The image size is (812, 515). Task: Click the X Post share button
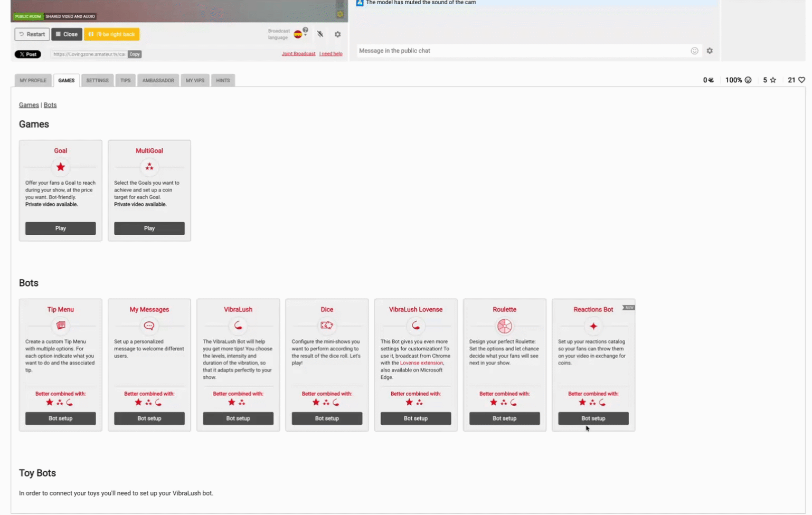27,54
